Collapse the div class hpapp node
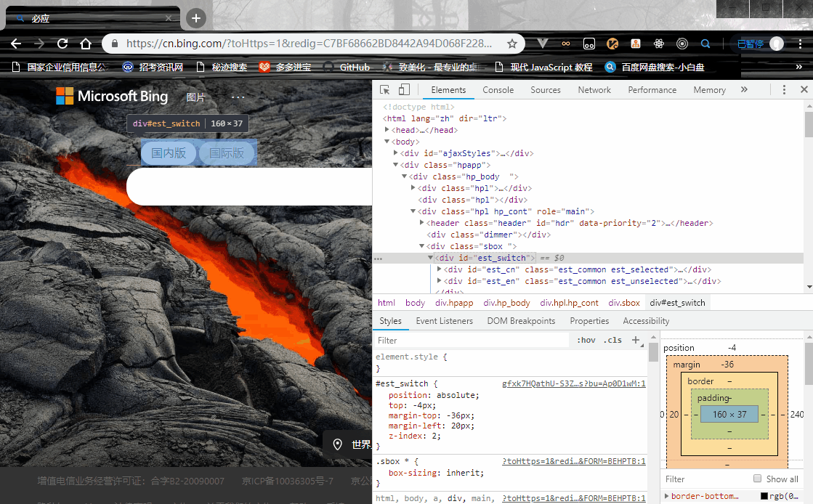 pyautogui.click(x=396, y=164)
